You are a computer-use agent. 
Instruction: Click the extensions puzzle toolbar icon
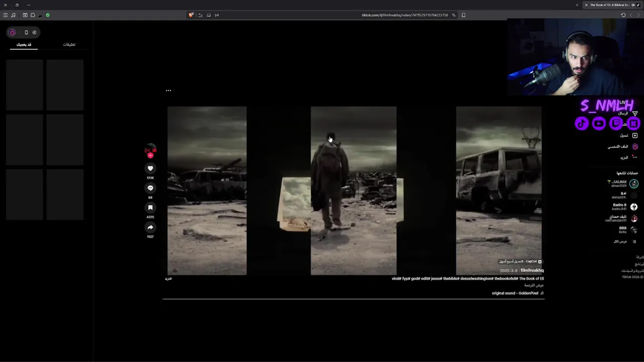pyautogui.click(x=33, y=15)
